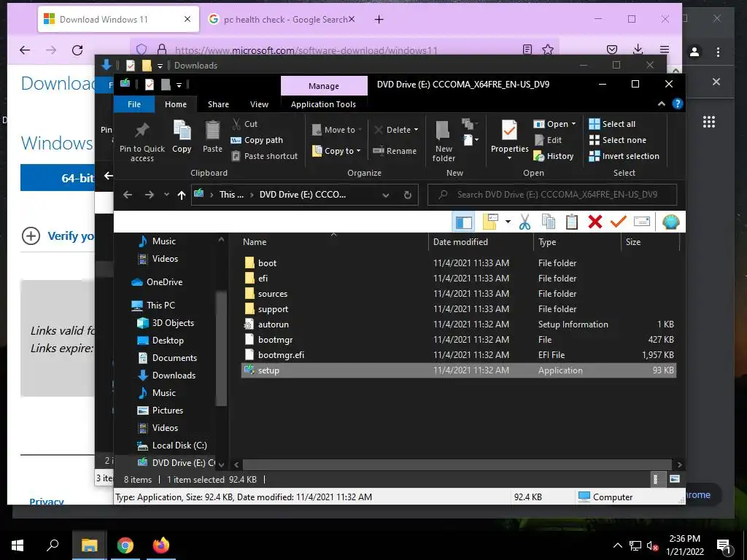Switch to the Home ribbon tab
747x560 pixels.
point(176,104)
